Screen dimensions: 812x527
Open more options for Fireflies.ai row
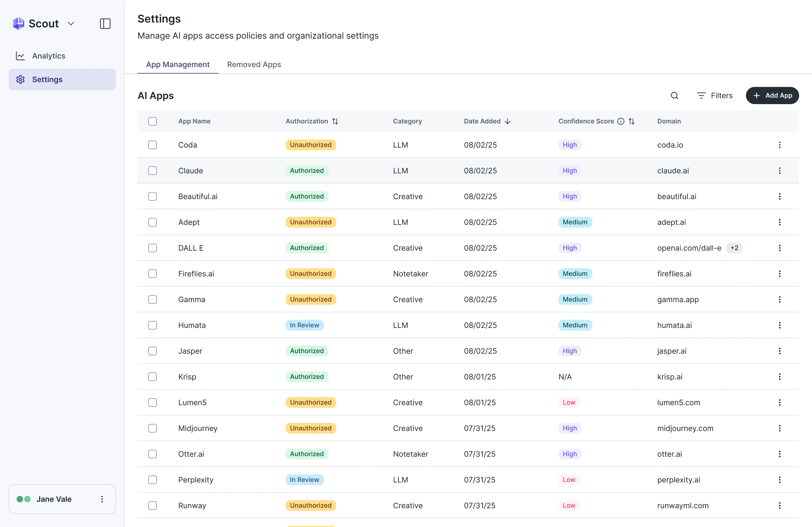(x=779, y=273)
